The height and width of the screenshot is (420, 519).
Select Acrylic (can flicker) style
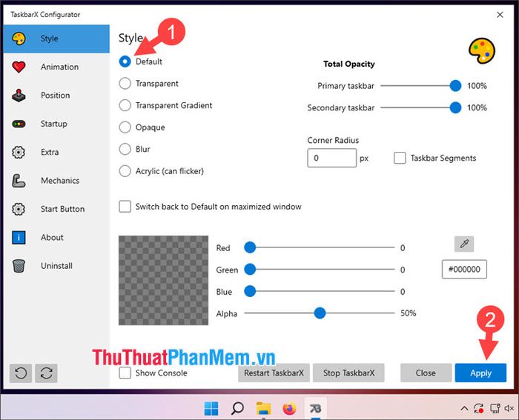[x=125, y=171]
